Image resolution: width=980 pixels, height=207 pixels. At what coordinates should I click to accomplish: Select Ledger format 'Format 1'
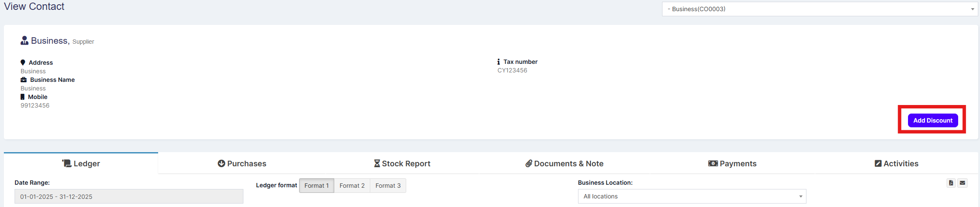pos(316,186)
